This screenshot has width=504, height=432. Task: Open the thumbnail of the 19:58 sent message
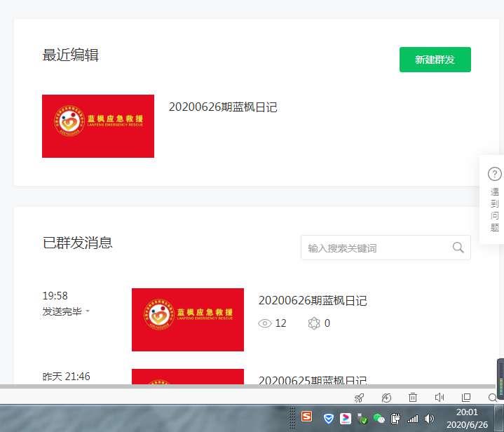188,320
